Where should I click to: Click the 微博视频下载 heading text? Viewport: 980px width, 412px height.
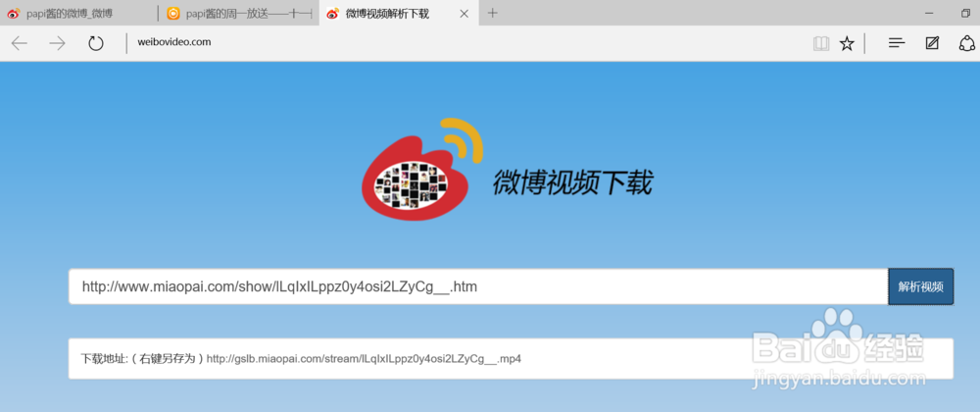(x=572, y=183)
